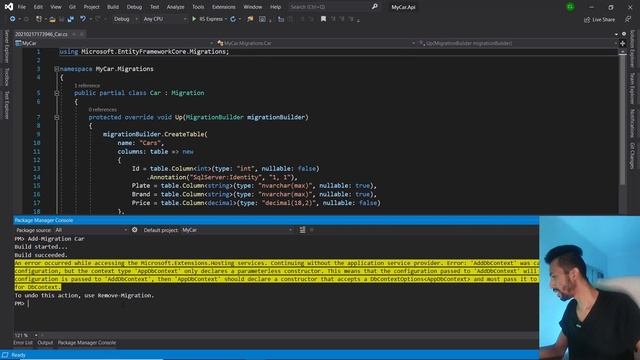The width and height of the screenshot is (640, 360).
Task: Open the Debug menu
Action: coord(134,7)
